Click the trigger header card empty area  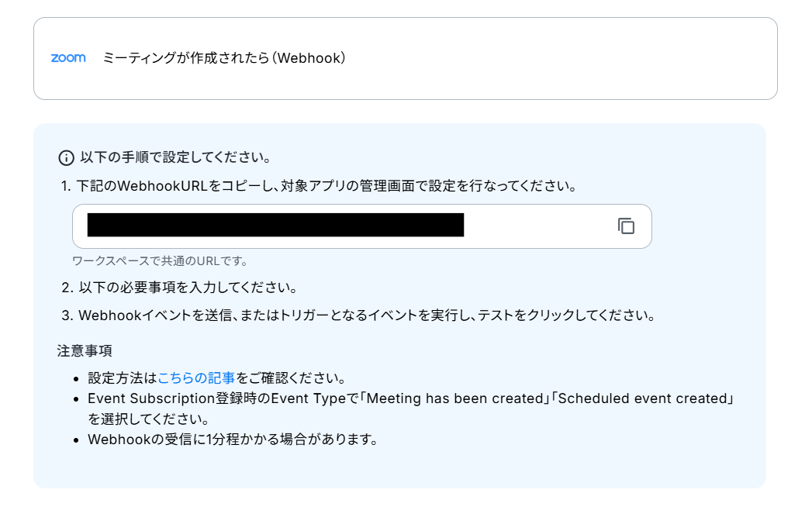[559, 58]
